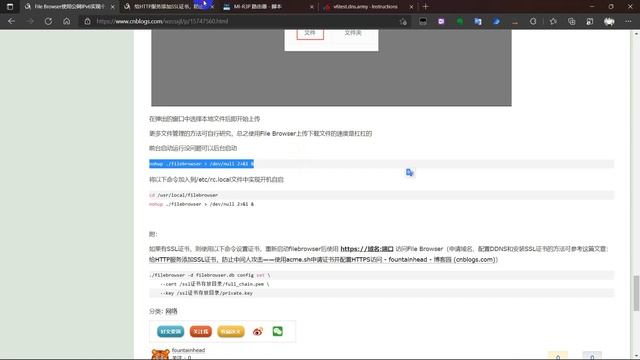The height and width of the screenshot is (360, 640).
Task: Click the highlighted nohup filebrowser command
Action: 201,164
